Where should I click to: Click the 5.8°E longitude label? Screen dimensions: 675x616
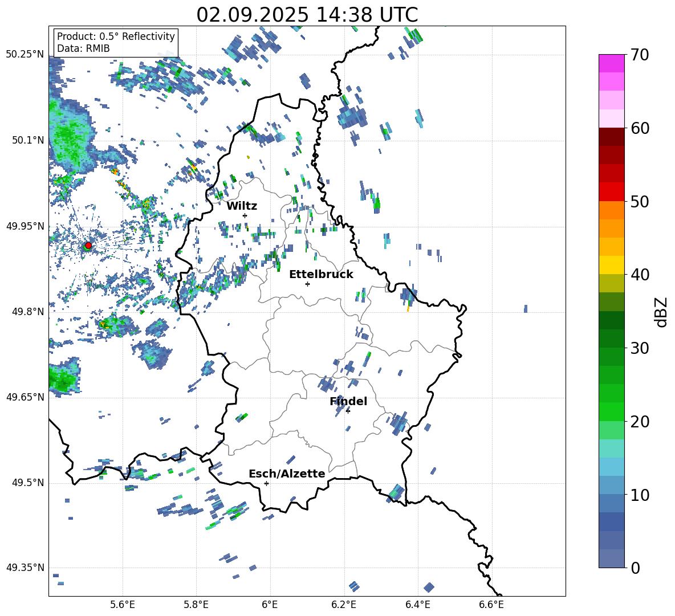coord(196,605)
